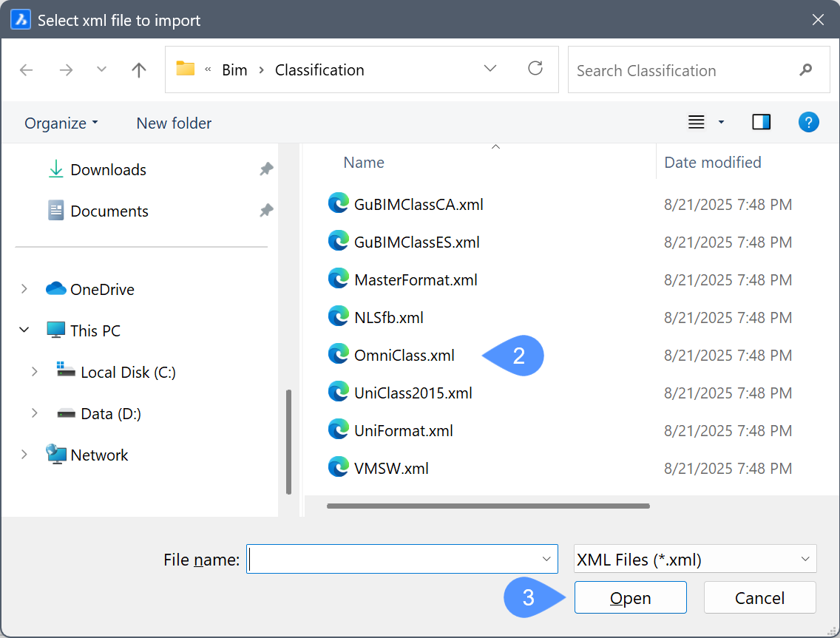The image size is (840, 638).
Task: Click the Cancel button
Action: 759,598
